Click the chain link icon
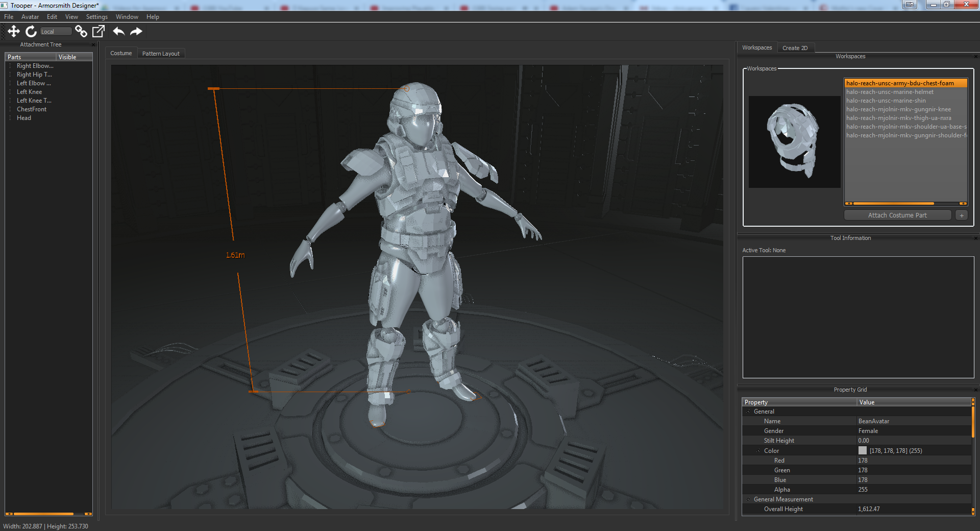 point(81,32)
